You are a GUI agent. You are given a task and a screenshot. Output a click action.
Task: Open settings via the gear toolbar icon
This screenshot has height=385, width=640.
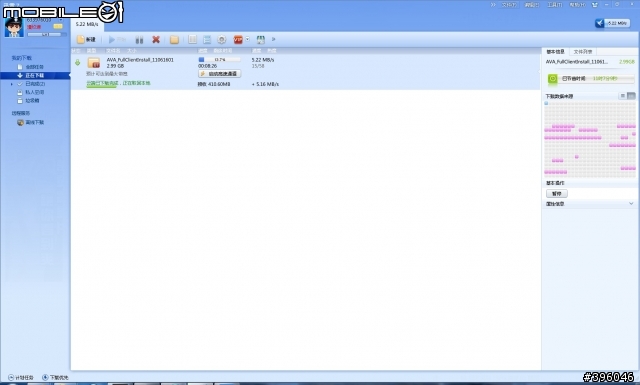[222, 40]
